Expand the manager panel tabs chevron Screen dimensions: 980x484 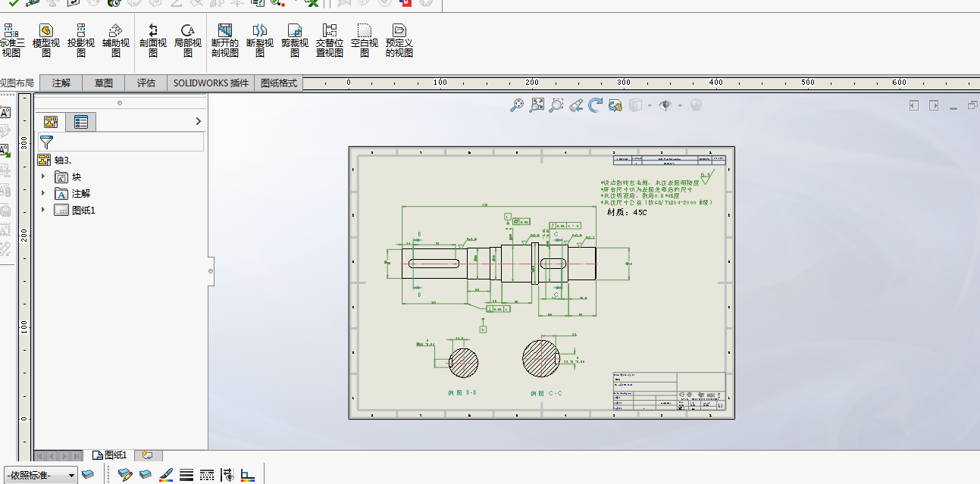(x=199, y=121)
